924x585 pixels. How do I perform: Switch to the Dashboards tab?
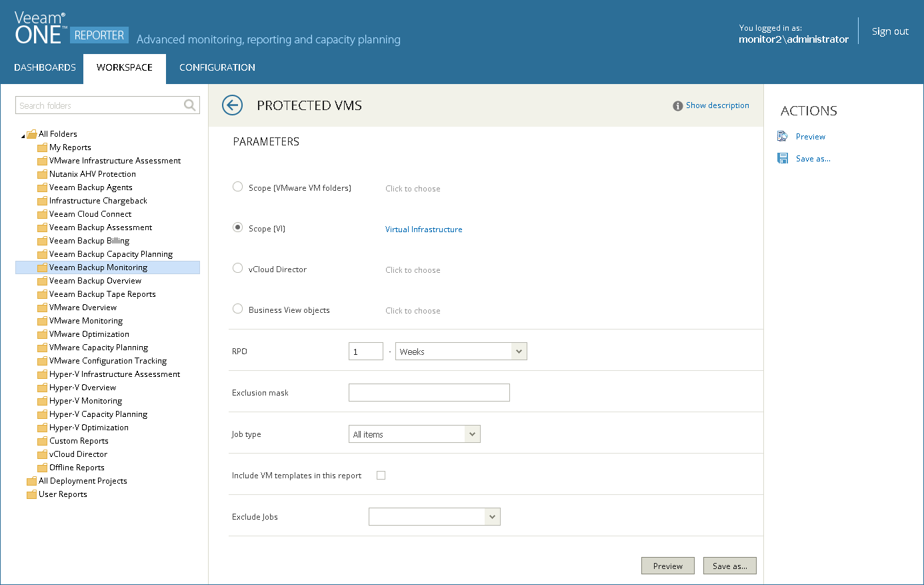pos(45,67)
